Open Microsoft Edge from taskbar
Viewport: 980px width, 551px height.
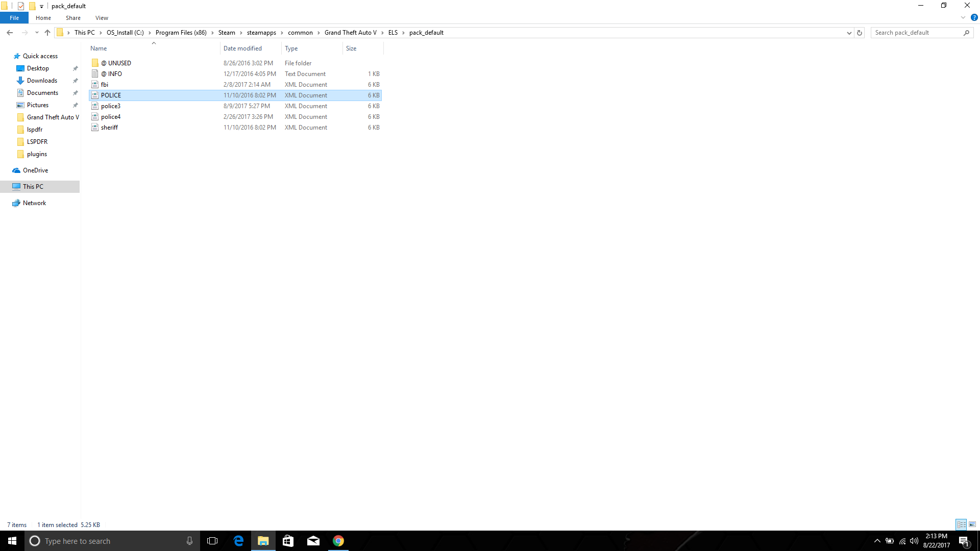238,541
